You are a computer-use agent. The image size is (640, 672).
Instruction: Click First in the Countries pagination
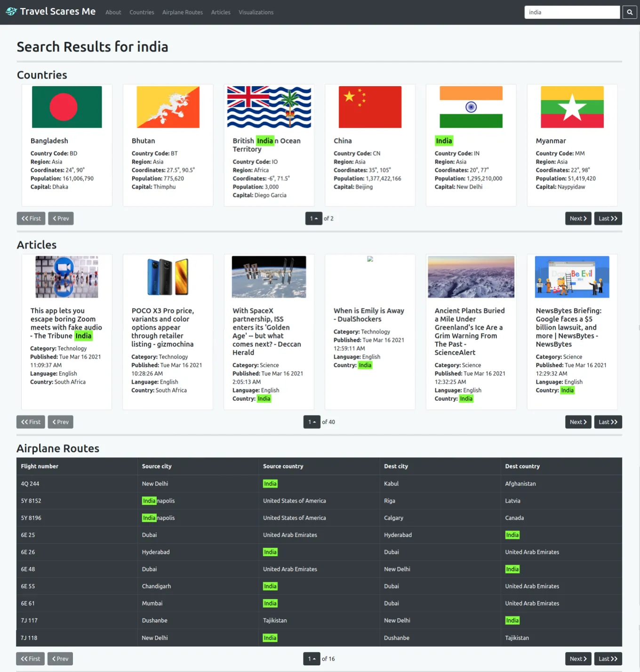[31, 218]
